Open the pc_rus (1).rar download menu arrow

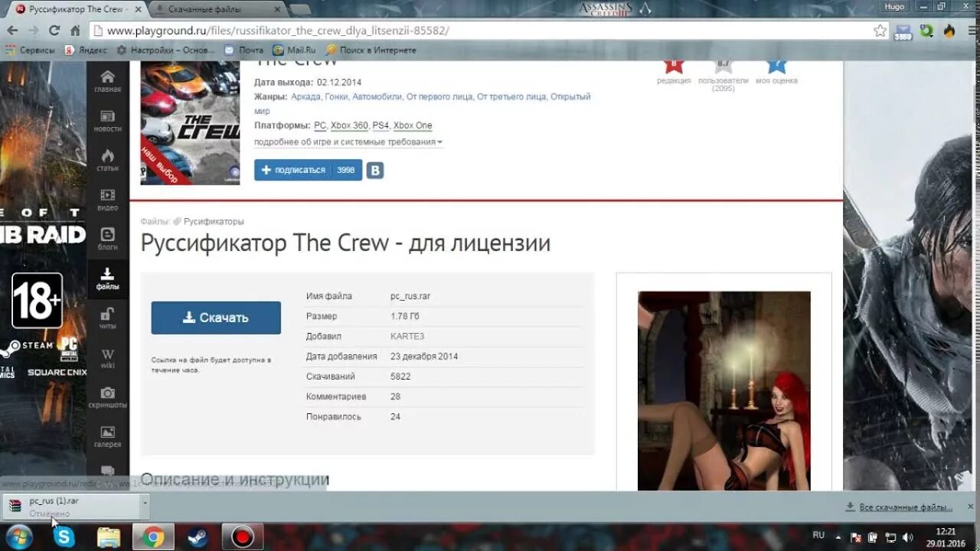pyautogui.click(x=145, y=505)
